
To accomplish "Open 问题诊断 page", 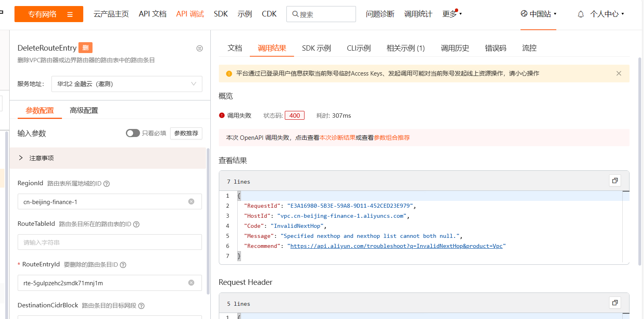I will pyautogui.click(x=380, y=14).
